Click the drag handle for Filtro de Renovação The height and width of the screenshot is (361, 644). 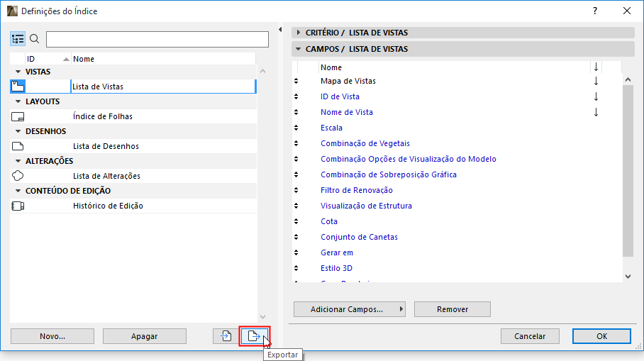click(296, 190)
